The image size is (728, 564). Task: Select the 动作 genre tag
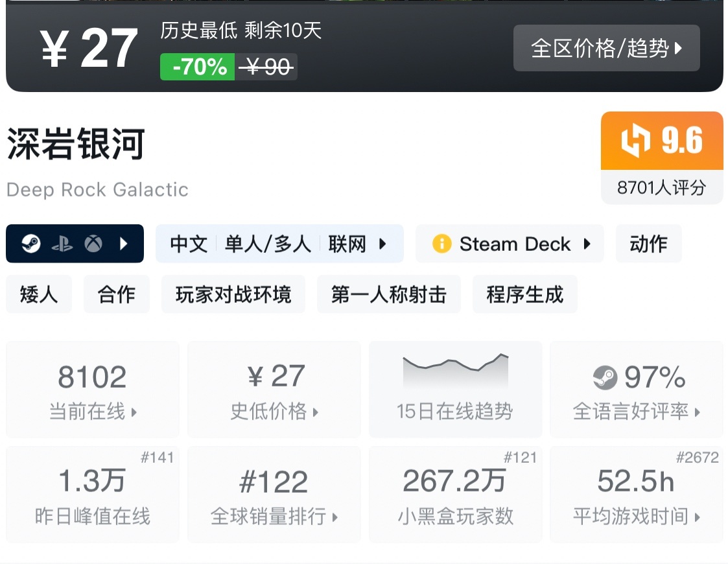tap(648, 244)
